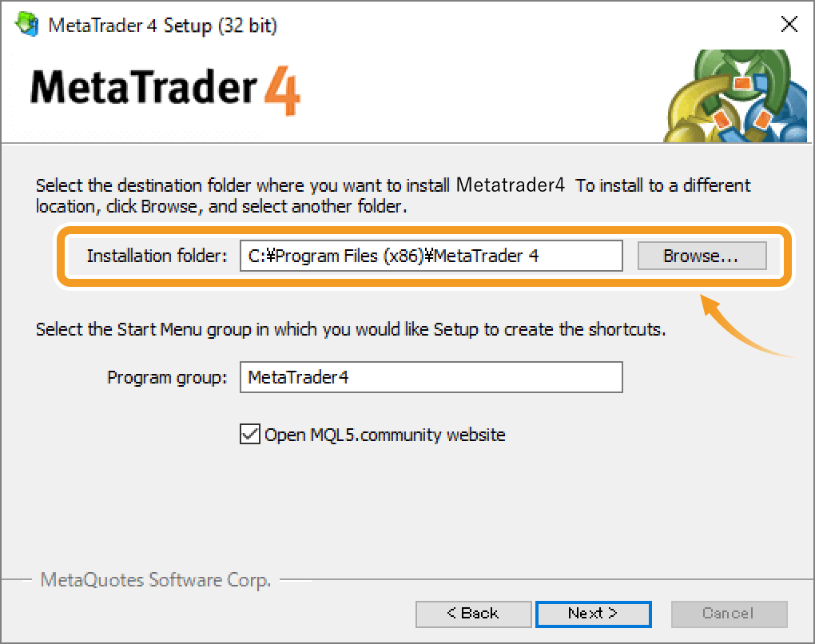Click the MetaQuotes Software Corp. text
The height and width of the screenshot is (644, 815).
tap(156, 579)
